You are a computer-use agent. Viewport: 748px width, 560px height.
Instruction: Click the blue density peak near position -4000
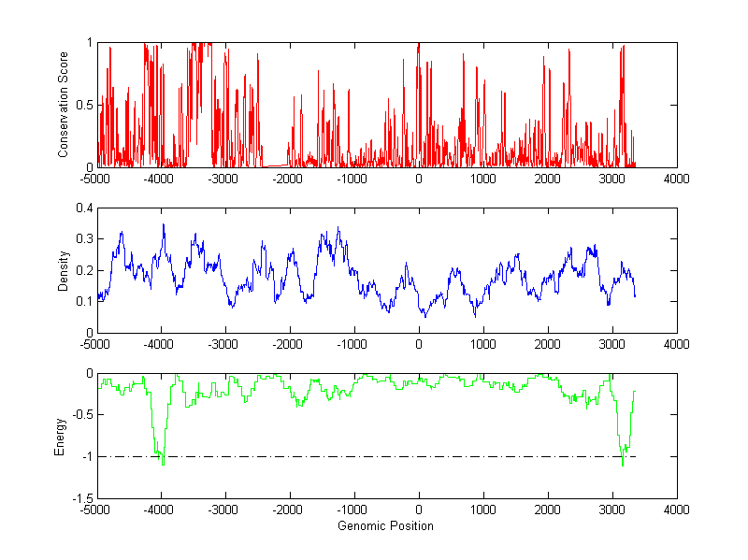[164, 227]
